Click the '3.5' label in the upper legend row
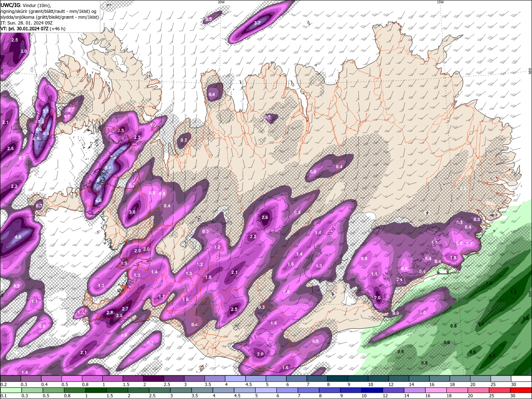Screen dimensions: 532x399 pyautogui.click(x=208, y=384)
